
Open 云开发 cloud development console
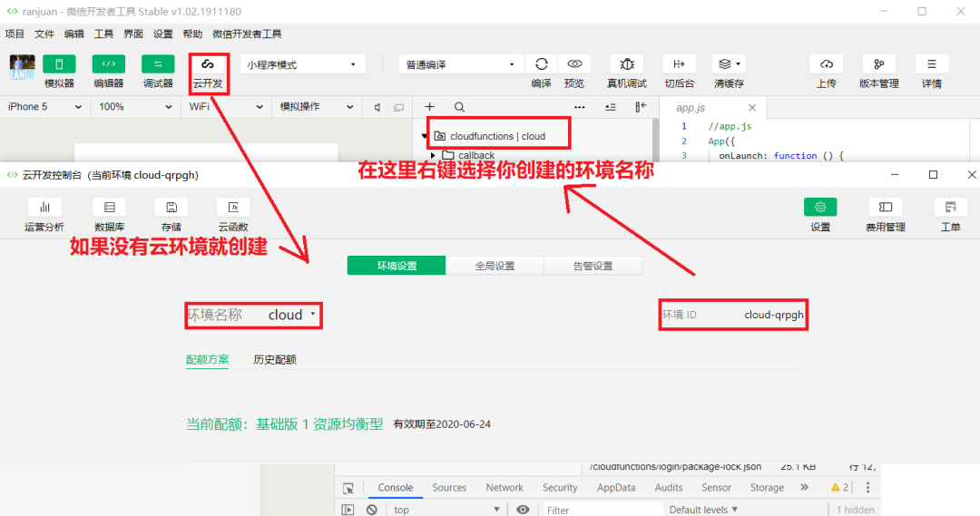tap(208, 64)
